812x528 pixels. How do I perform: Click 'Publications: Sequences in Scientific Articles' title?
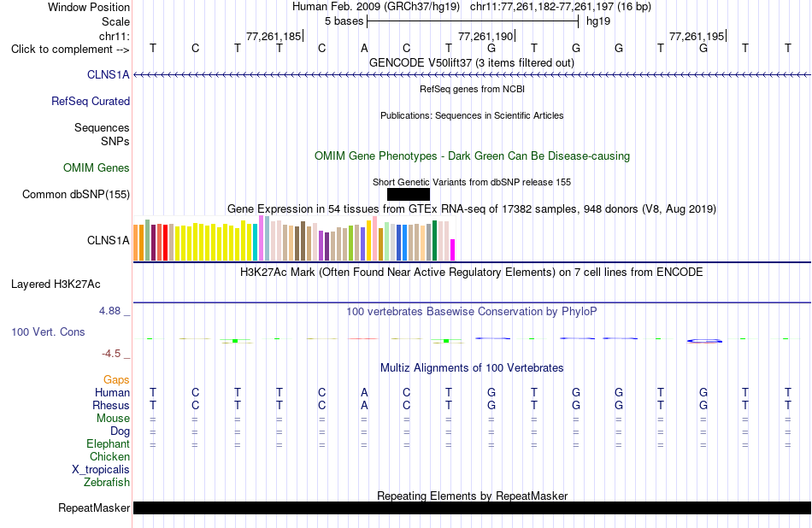472,115
